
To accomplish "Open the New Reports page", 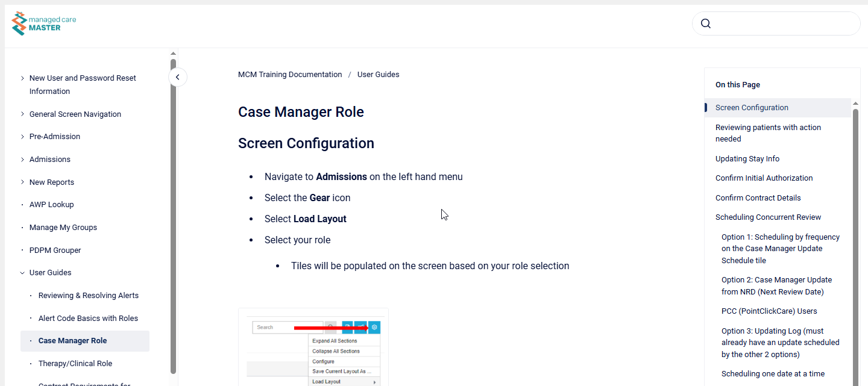I will point(52,182).
